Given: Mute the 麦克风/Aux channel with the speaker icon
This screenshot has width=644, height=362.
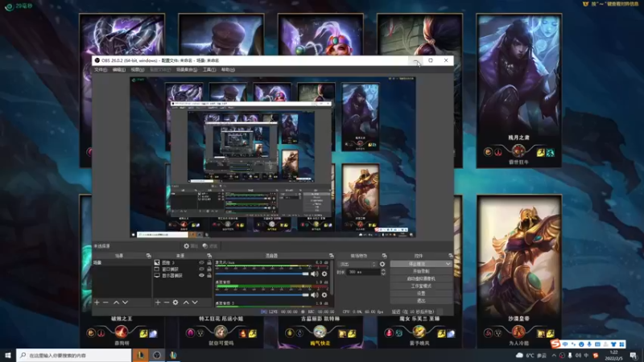Looking at the screenshot, I should tap(315, 274).
